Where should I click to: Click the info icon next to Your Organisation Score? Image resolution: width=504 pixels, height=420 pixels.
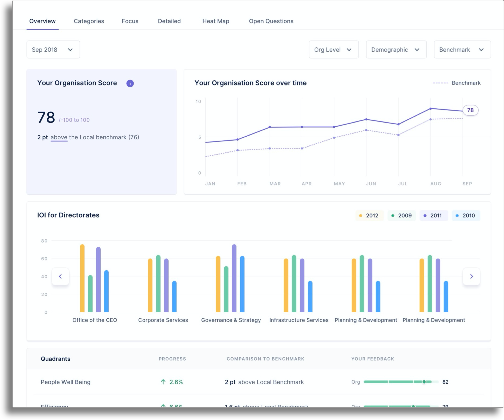[x=130, y=83]
